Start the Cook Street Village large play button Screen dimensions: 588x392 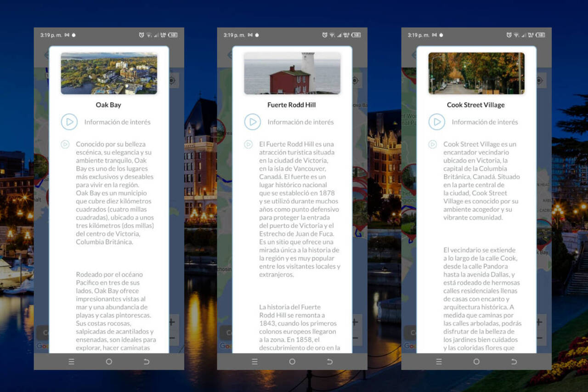436,122
